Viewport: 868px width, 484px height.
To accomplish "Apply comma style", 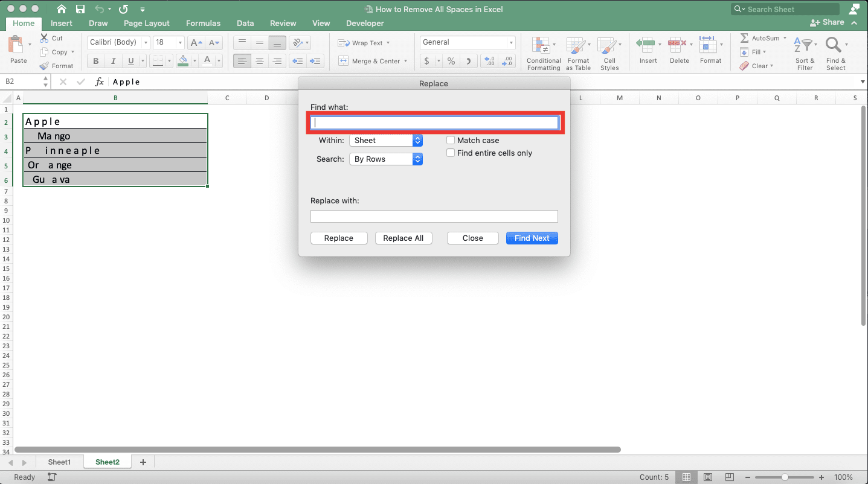I will click(x=468, y=61).
